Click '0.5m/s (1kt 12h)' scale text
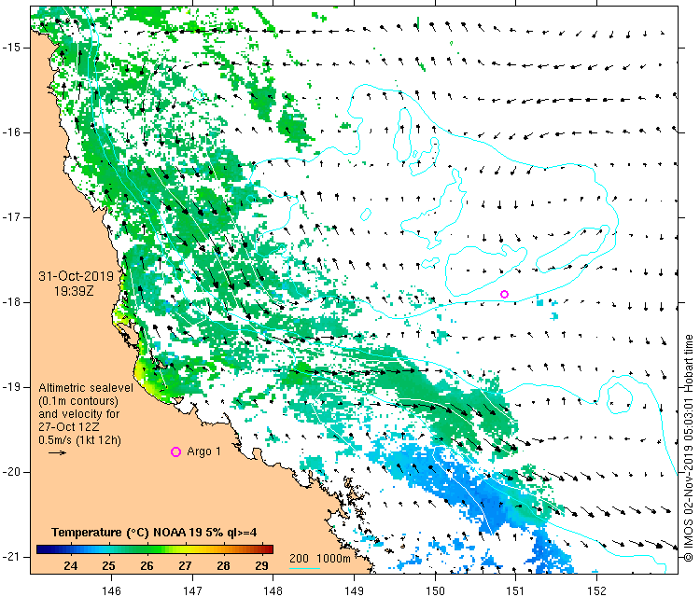Screen dimensions: 700x597 pos(80,440)
